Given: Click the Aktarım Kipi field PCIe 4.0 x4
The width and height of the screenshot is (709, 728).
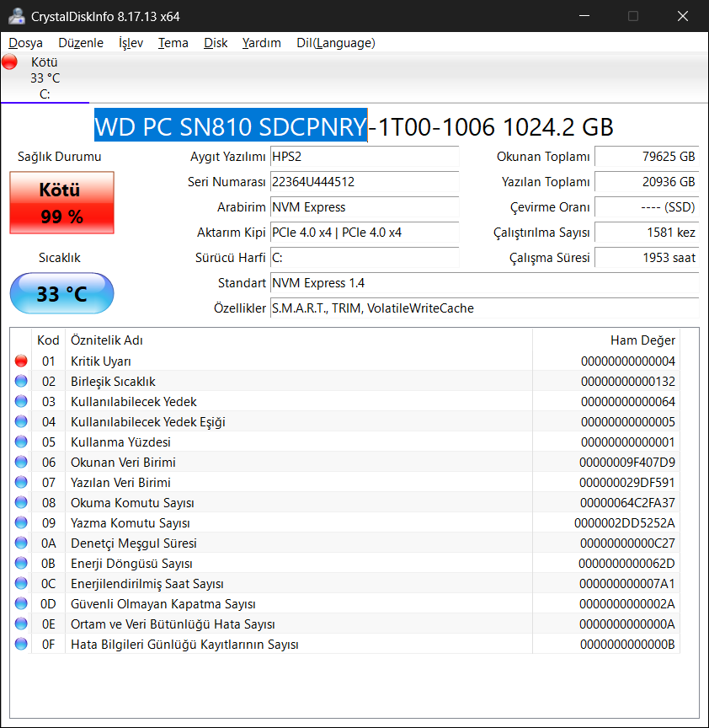Looking at the screenshot, I should (365, 233).
